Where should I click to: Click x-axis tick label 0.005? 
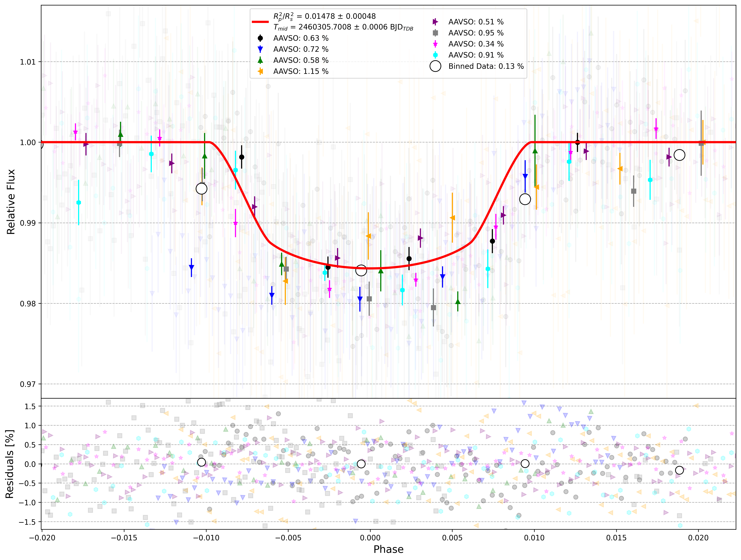[452, 538]
